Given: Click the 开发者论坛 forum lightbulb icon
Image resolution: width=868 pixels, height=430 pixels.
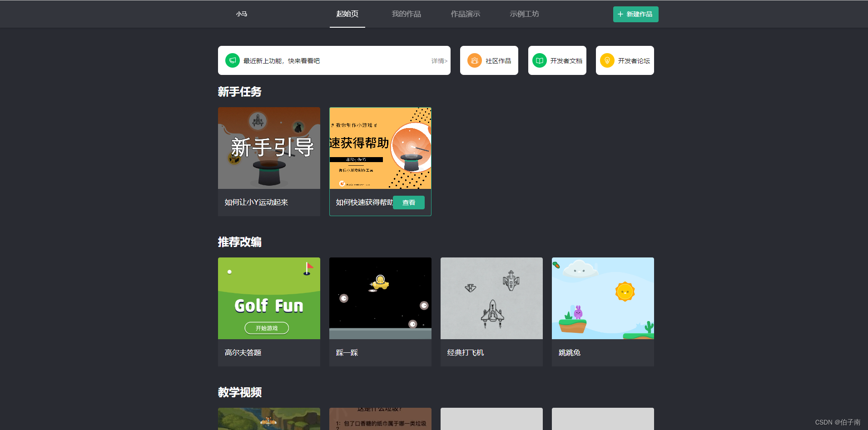Looking at the screenshot, I should pyautogui.click(x=607, y=60).
